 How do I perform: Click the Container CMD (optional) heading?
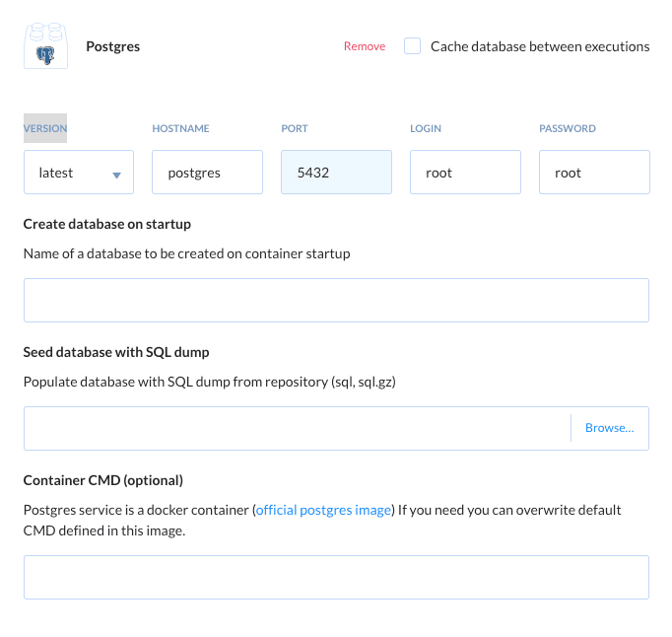[103, 480]
